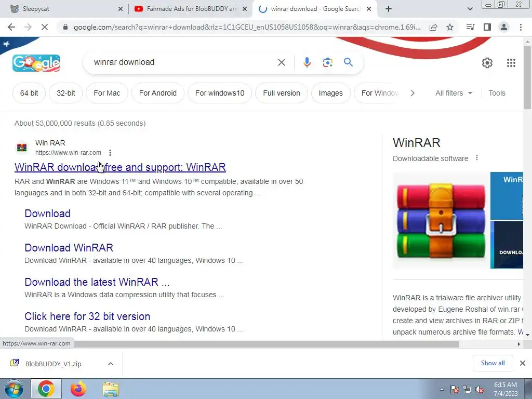Open the BlobBUDDY_V1.zip downloaded file
This screenshot has height=399, width=532.
coord(53,364)
